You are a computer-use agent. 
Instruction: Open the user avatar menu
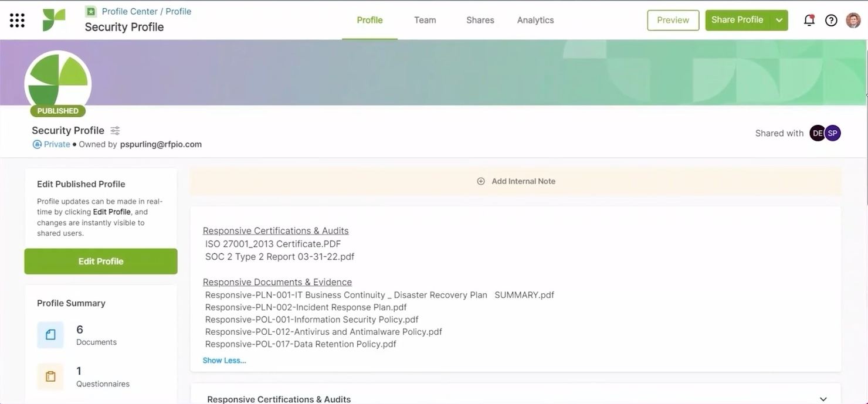tap(853, 21)
